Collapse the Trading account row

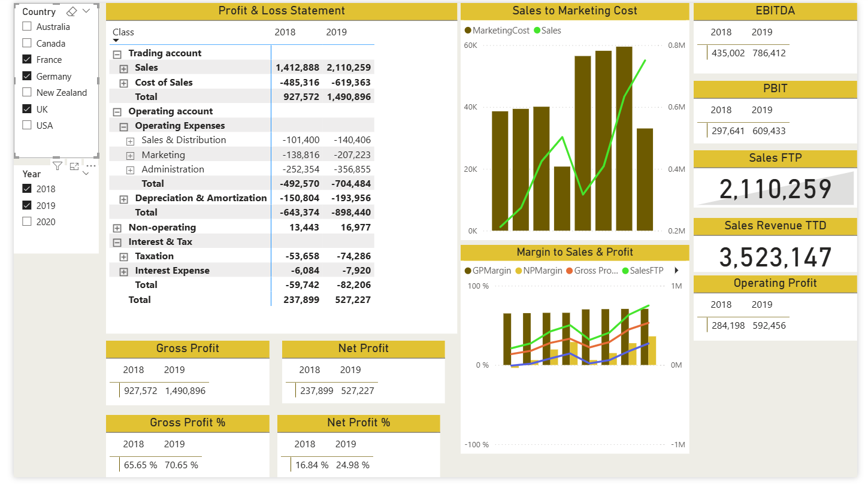(117, 54)
